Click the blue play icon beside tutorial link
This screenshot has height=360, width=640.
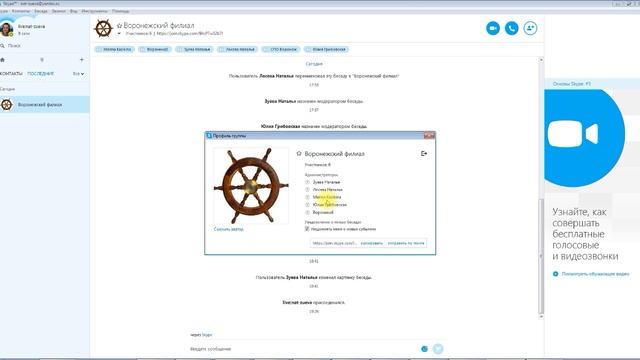coord(556,274)
